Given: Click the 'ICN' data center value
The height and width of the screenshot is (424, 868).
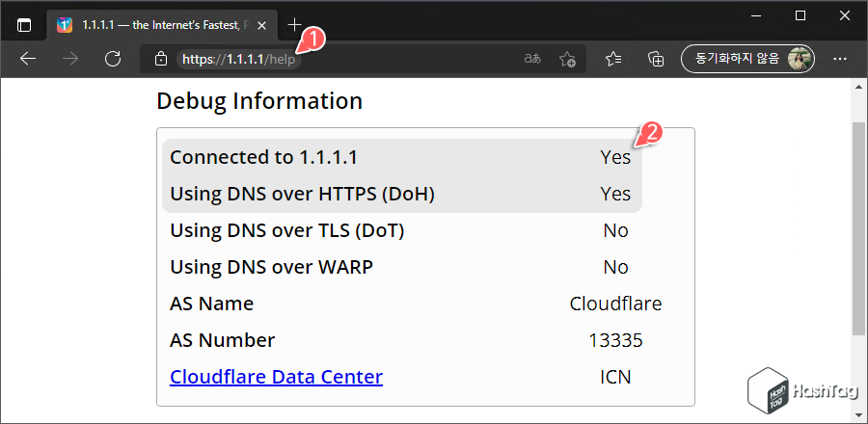Looking at the screenshot, I should coord(615,377).
